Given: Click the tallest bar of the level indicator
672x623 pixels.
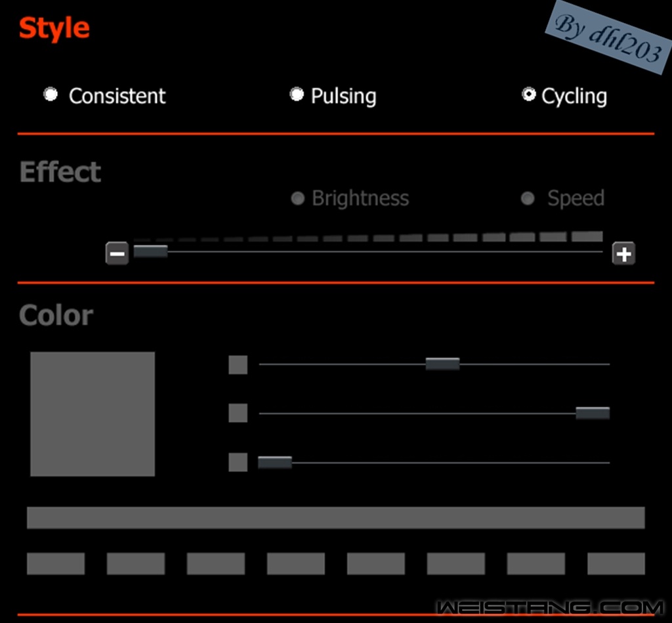Looking at the screenshot, I should pos(587,236).
